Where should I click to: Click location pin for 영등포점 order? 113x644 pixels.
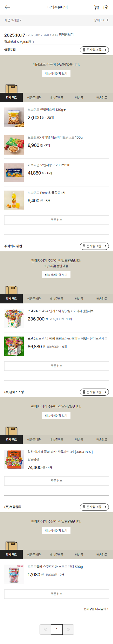point(84,50)
